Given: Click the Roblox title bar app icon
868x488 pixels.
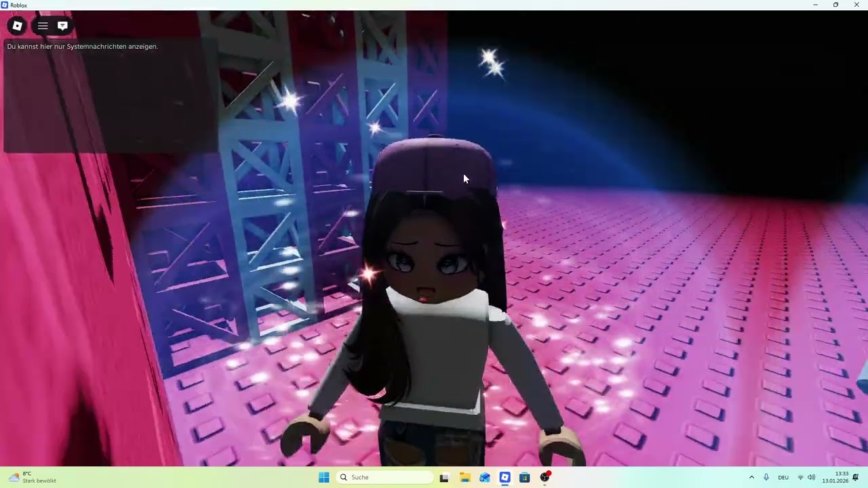Looking at the screenshot, I should [5, 5].
